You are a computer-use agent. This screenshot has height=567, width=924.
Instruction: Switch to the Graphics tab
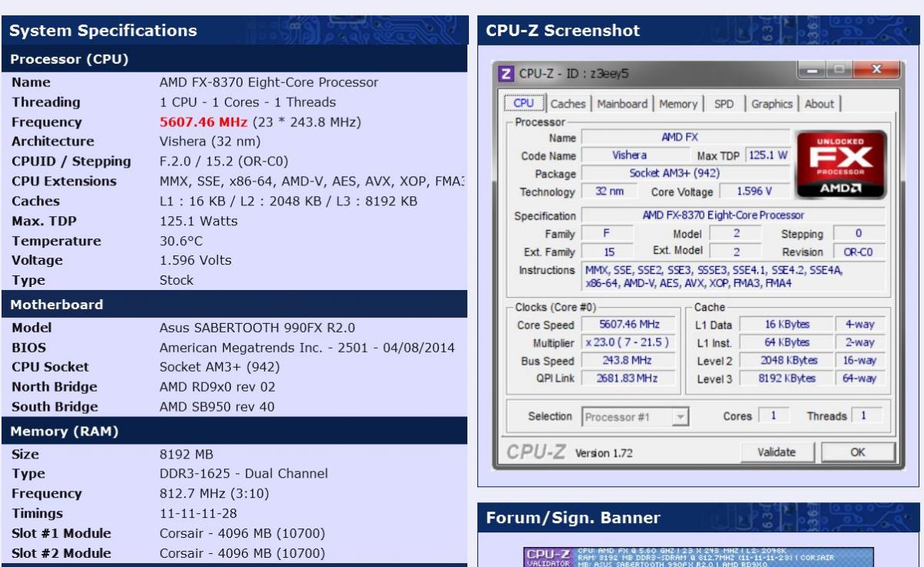772,104
